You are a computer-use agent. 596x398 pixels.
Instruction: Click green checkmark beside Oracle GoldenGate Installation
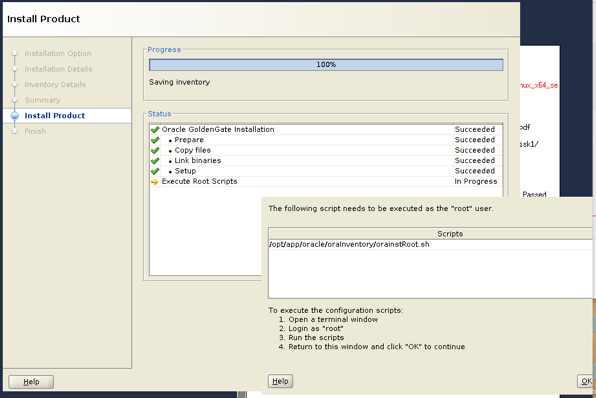[155, 130]
